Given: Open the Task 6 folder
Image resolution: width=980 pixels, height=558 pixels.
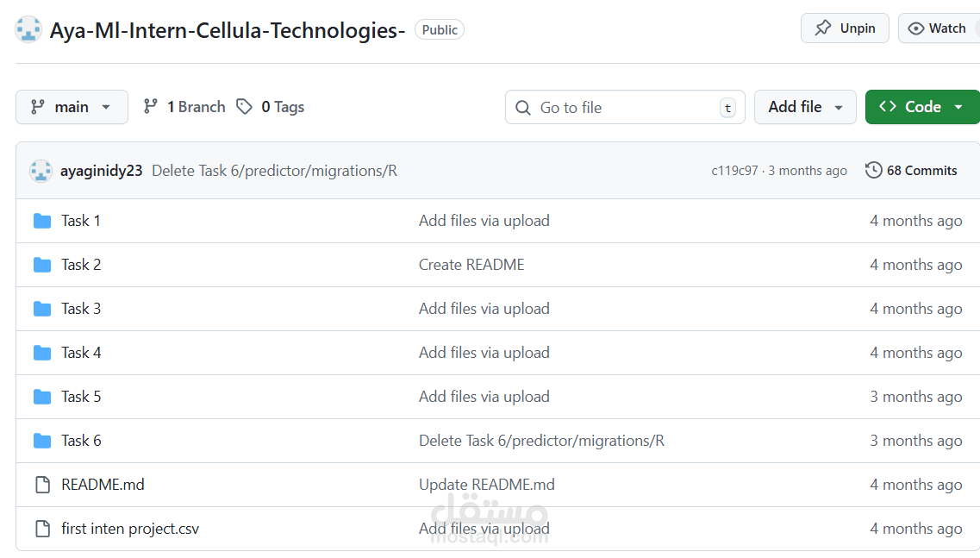Looking at the screenshot, I should (x=81, y=440).
